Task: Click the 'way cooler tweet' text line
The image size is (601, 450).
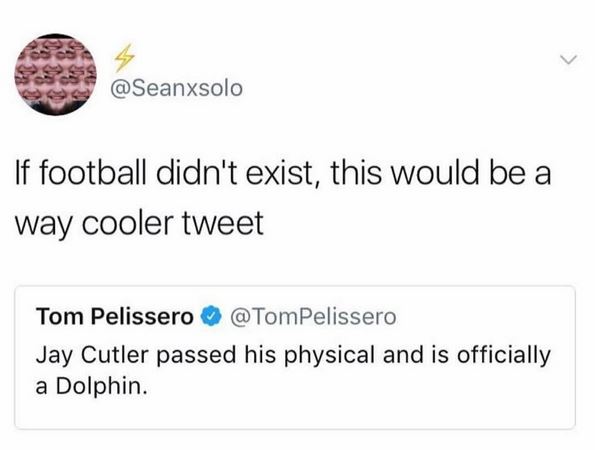Action: pyautogui.click(x=140, y=220)
